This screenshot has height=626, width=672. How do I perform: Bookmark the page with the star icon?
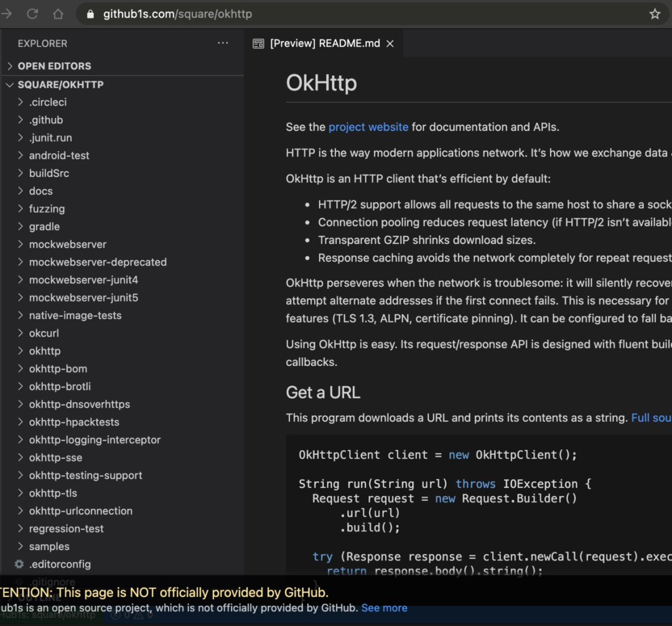click(x=655, y=14)
